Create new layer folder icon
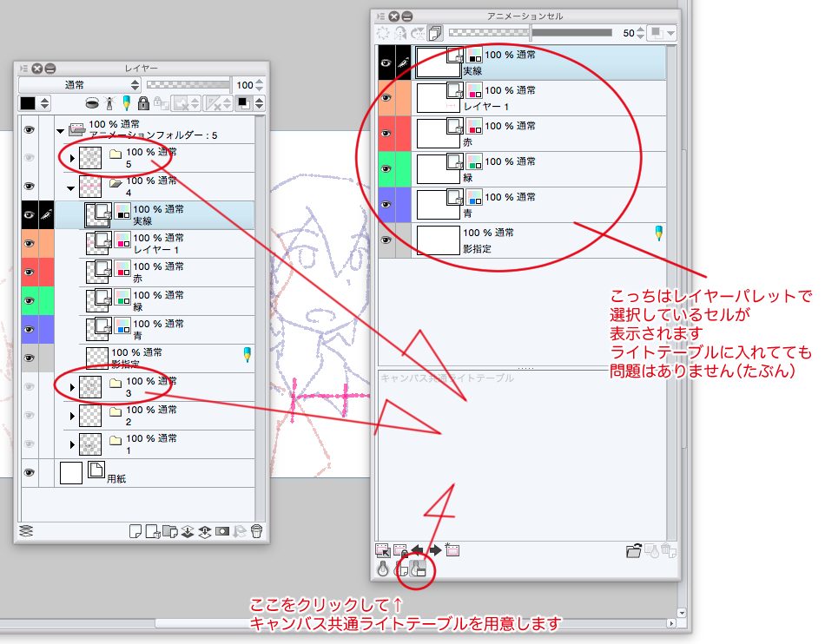The width and height of the screenshot is (825, 644). 170,531
